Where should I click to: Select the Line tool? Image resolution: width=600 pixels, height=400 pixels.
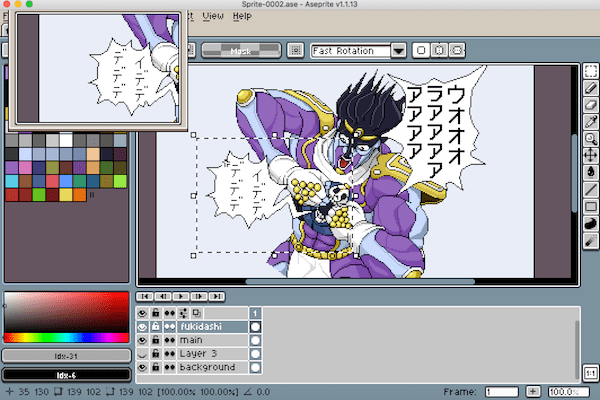point(590,189)
